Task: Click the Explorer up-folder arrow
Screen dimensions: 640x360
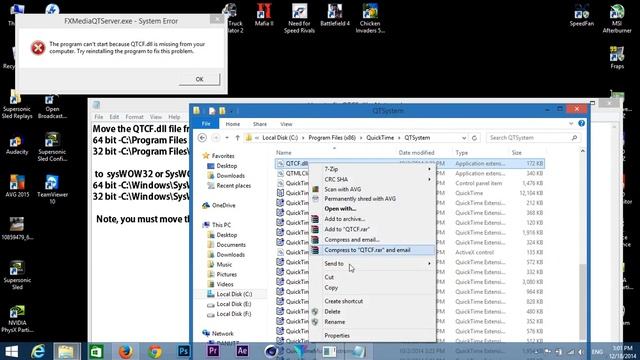Action: point(237,138)
